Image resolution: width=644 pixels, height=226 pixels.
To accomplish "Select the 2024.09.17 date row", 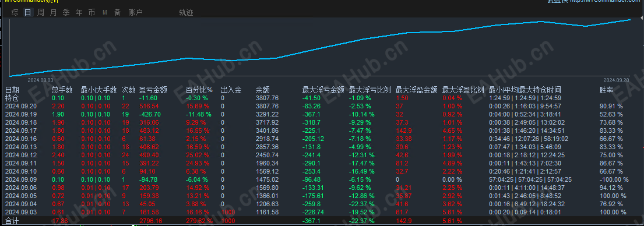I will coord(20,131).
